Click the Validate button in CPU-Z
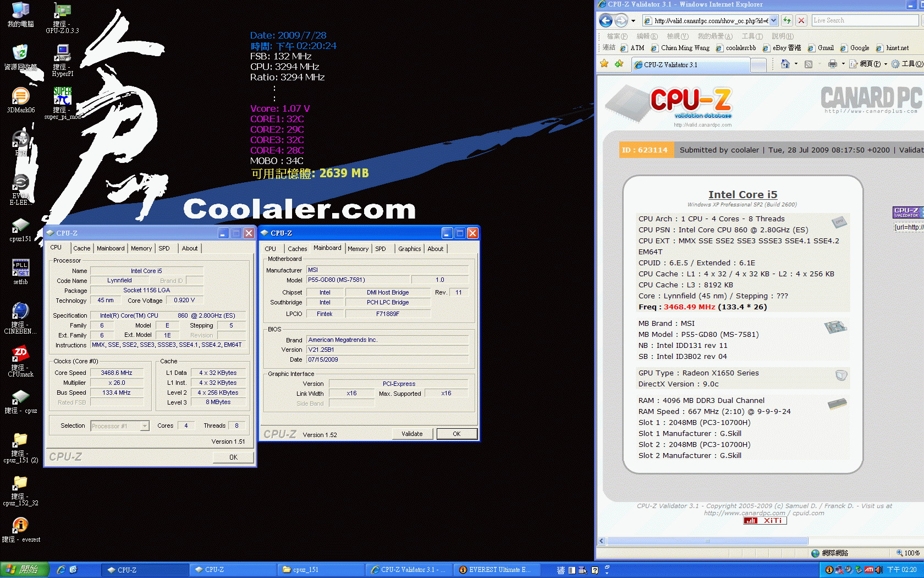 click(412, 434)
